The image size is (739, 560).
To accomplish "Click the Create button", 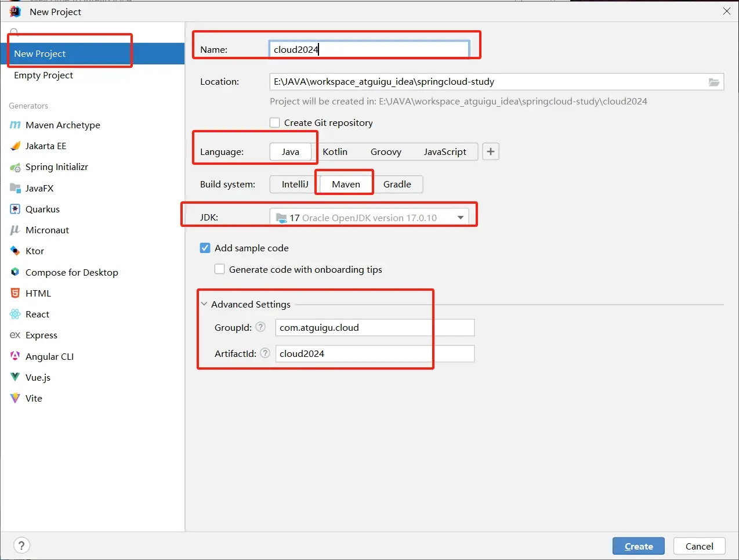I will pos(638,546).
